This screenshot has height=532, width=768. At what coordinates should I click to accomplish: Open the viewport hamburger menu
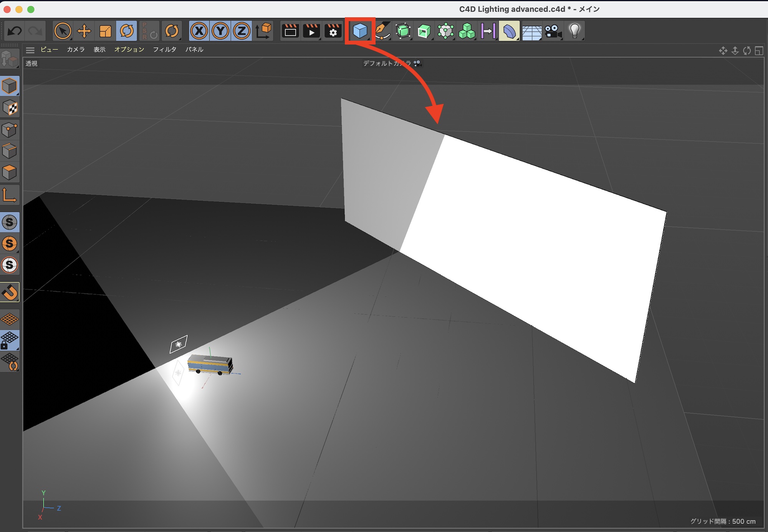30,50
